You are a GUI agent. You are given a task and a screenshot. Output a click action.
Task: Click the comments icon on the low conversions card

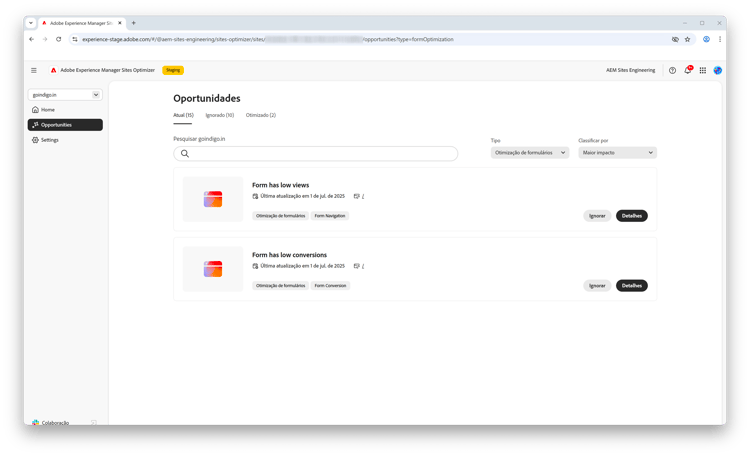[x=356, y=266]
